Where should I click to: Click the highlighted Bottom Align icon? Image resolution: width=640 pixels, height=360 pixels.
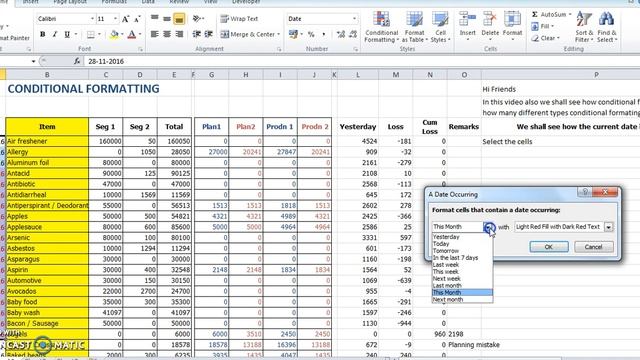(x=179, y=18)
